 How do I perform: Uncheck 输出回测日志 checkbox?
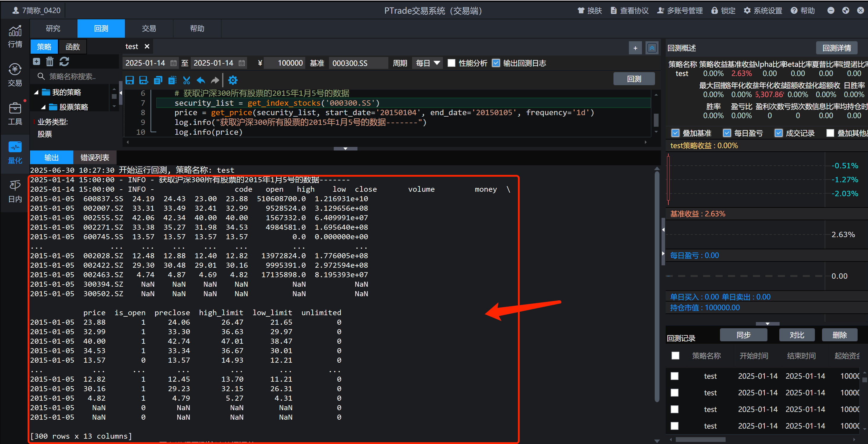click(x=496, y=63)
